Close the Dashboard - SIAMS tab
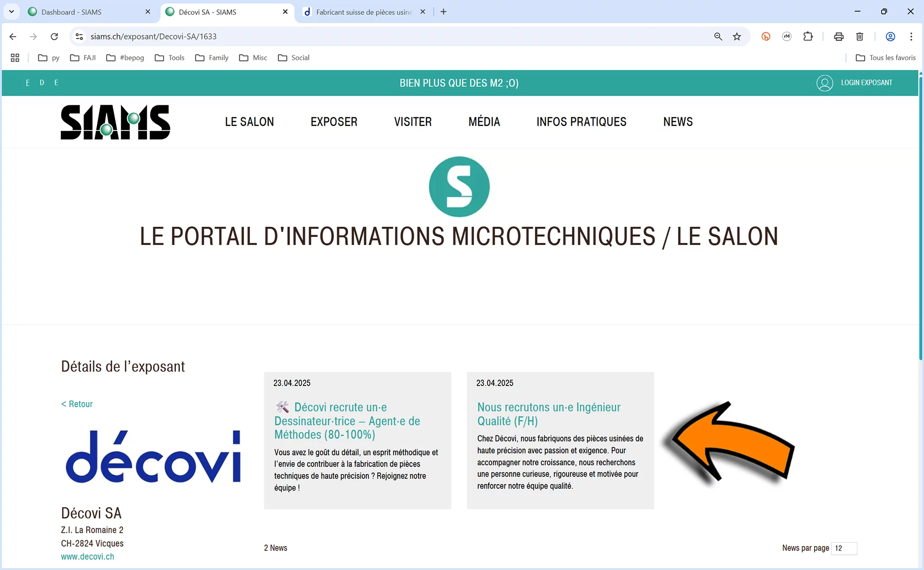Screen dimensions: 924x570 (x=148, y=12)
